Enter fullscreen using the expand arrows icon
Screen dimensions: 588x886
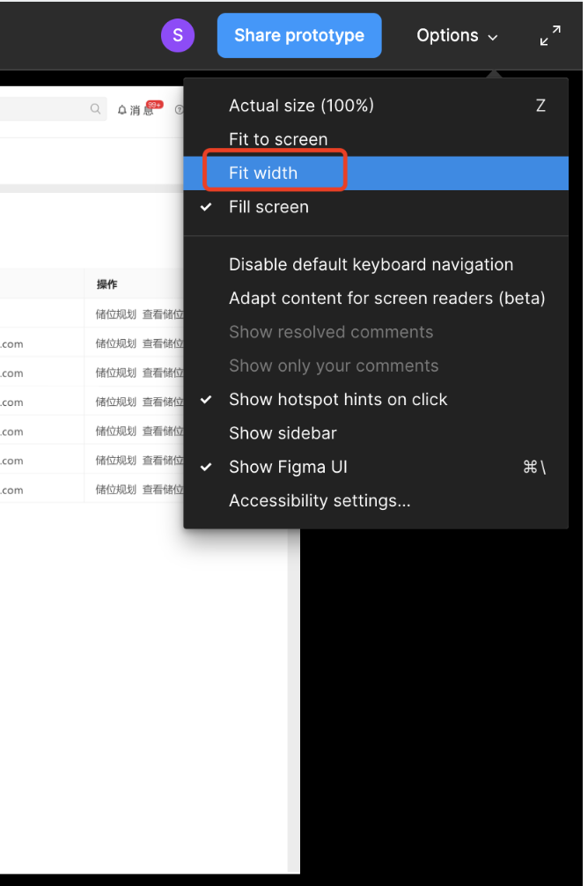pos(550,36)
